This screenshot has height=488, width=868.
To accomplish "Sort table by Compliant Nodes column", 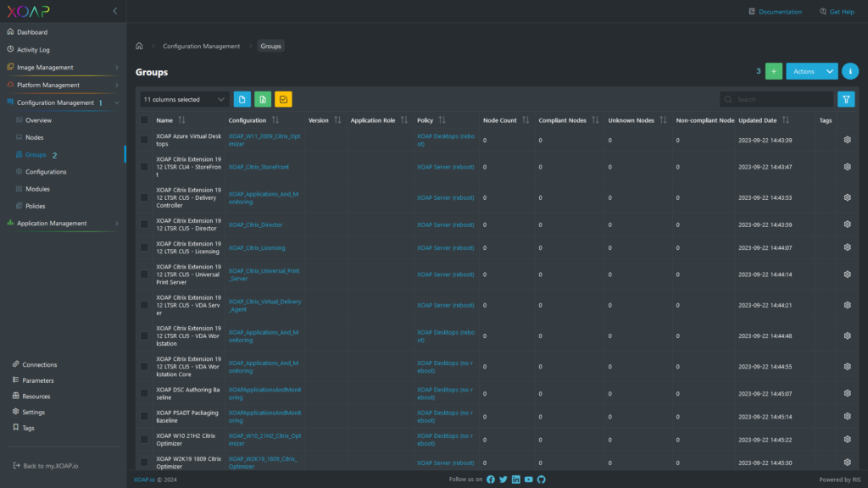I will (595, 120).
